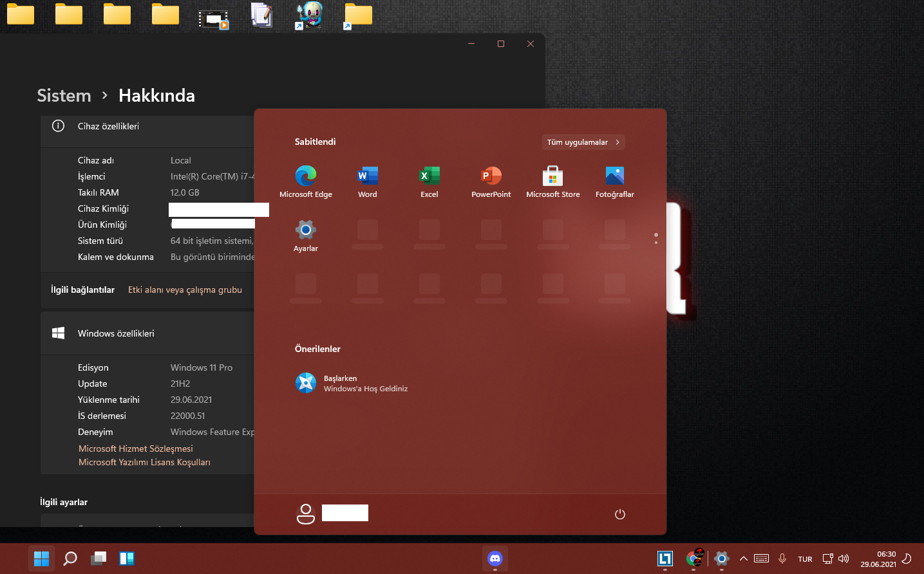The width and height of the screenshot is (924, 574).
Task: Launch Word from the Start menu
Action: (368, 181)
